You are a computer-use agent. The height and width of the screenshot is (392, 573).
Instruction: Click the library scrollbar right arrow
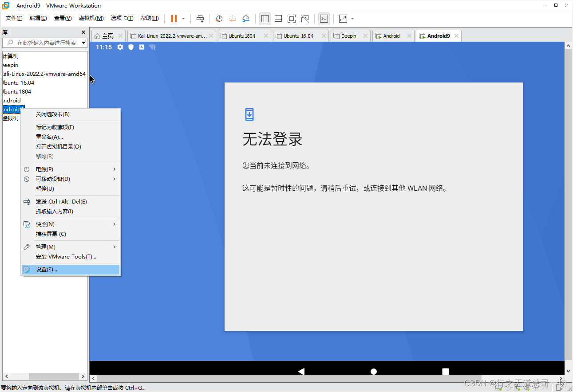point(83,376)
